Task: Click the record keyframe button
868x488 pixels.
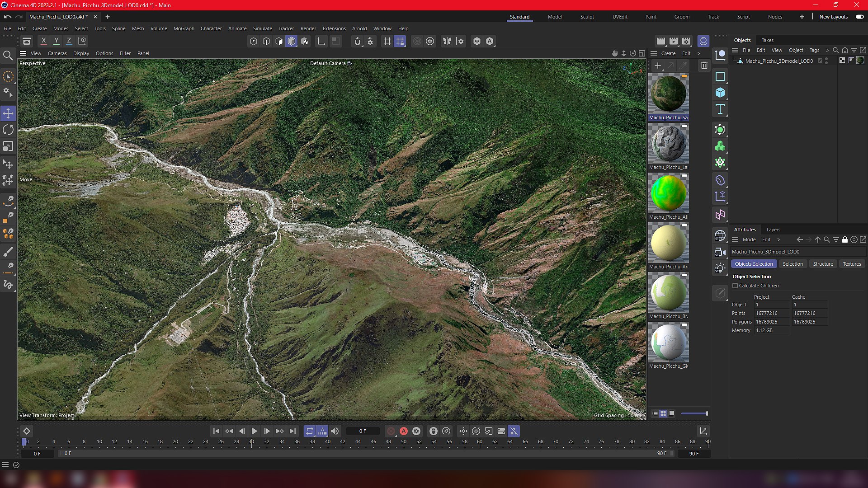Action: point(391,432)
